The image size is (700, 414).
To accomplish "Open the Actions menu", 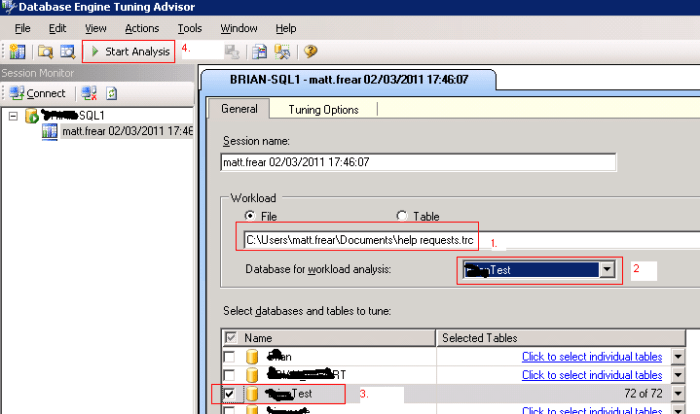I will 142,29.
